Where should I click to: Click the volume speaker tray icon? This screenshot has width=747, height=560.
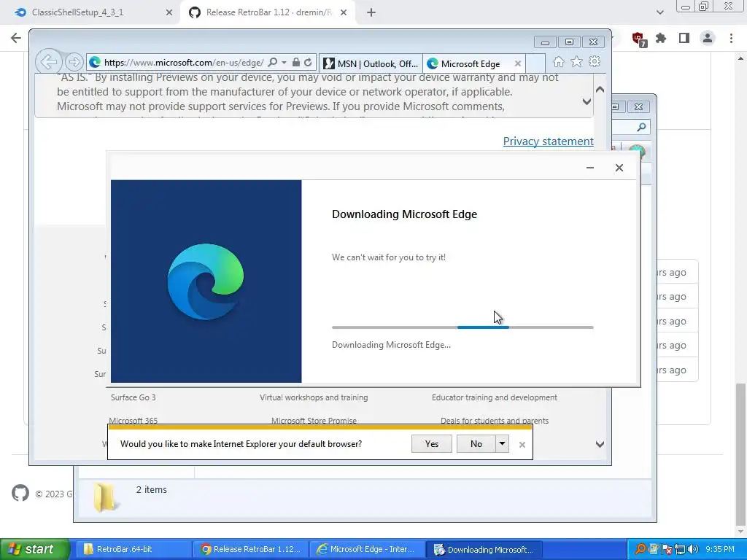pos(693,549)
